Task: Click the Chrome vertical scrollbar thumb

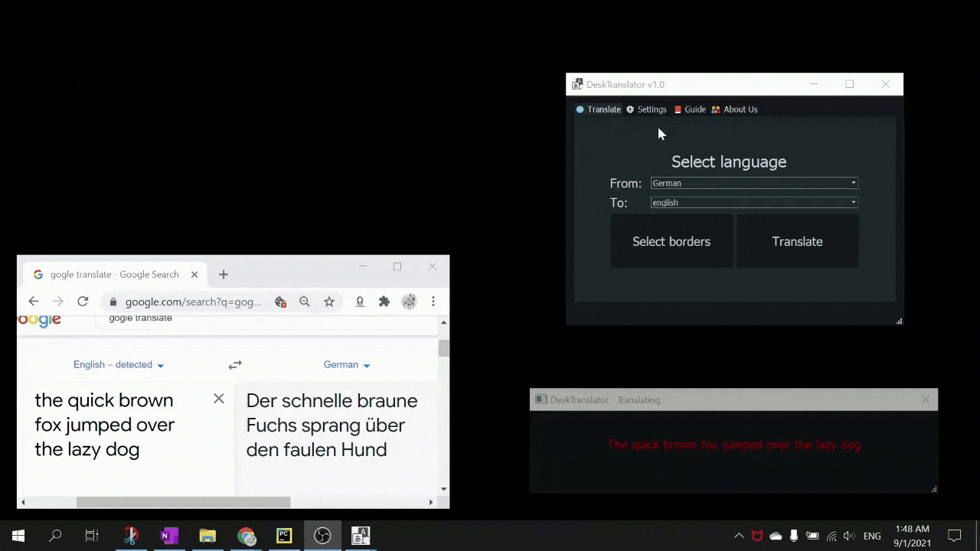Action: tap(444, 348)
